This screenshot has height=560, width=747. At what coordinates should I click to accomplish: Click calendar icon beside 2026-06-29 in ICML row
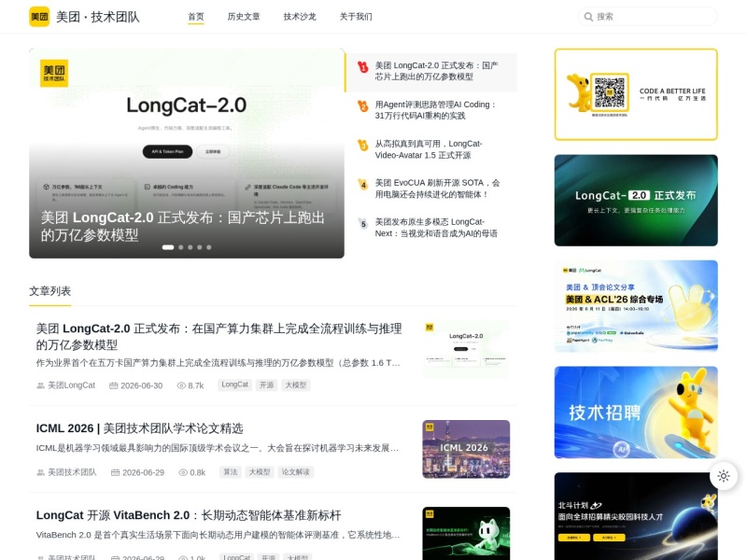115,472
